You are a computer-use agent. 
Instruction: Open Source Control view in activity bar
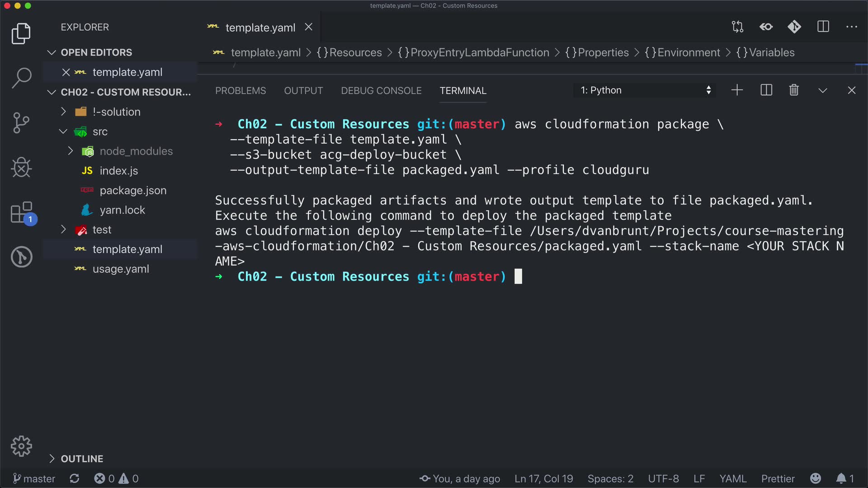tap(21, 123)
